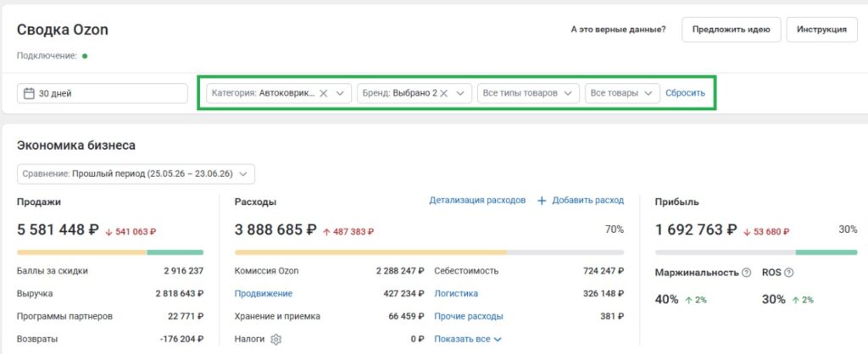Click the Экономика бизнеса heading
Screen dimensions: 868x354
[x=76, y=146]
